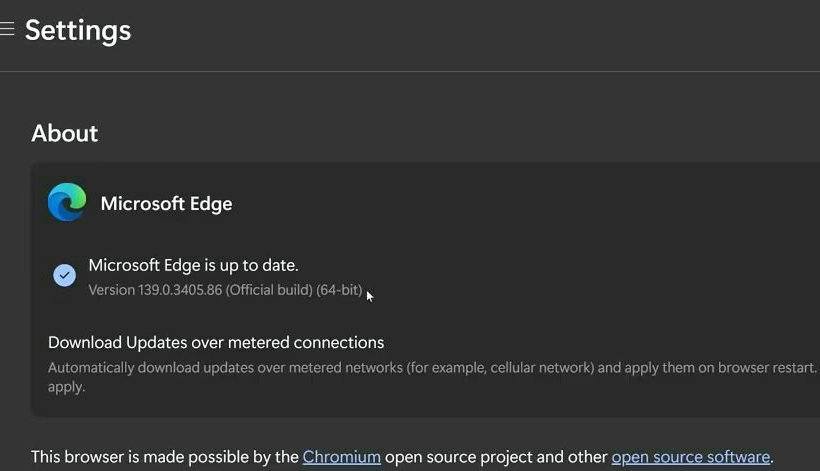Open the Settings hamburger menu
This screenshot has height=471, width=820.
7,28
